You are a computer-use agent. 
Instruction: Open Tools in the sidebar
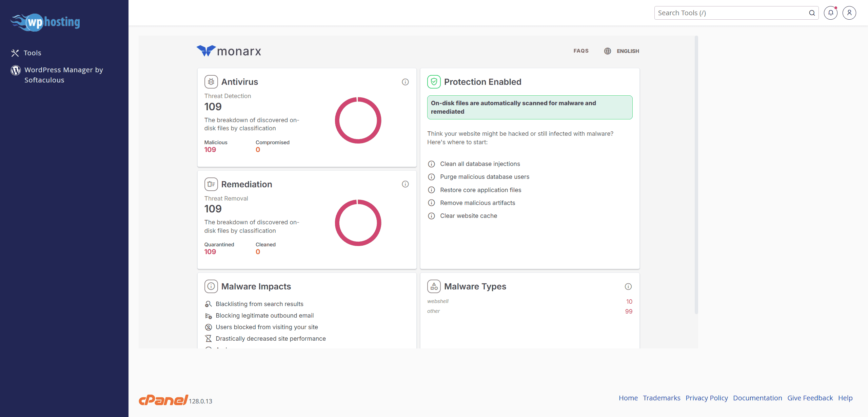[x=32, y=53]
